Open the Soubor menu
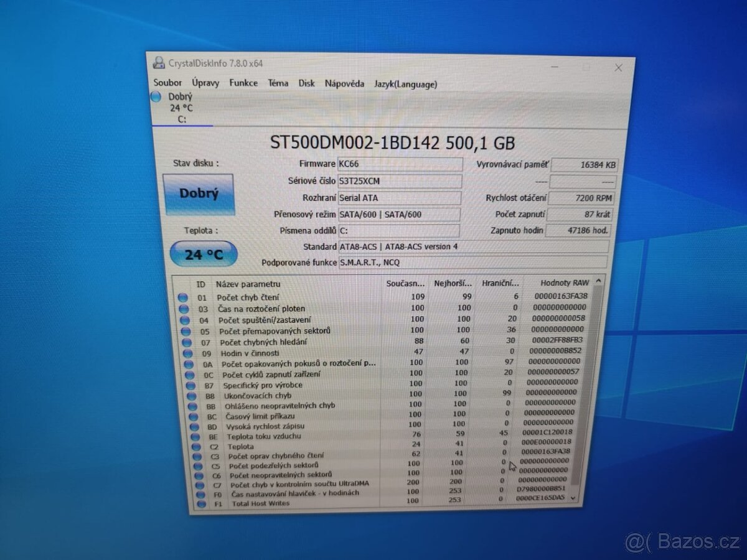 [167, 83]
